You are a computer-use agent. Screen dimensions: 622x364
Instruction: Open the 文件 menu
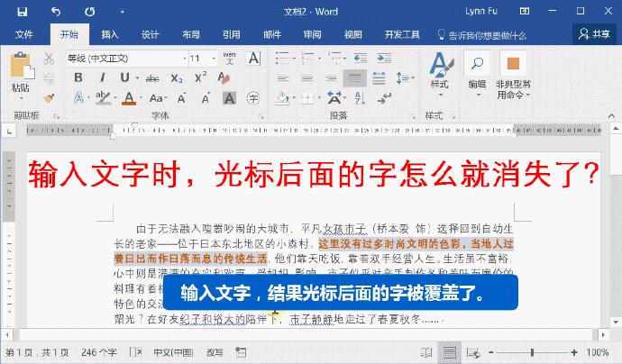click(23, 34)
